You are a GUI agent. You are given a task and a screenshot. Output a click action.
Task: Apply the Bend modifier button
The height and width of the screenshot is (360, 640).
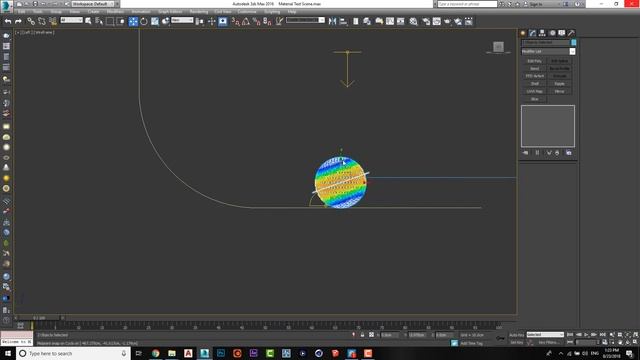tap(534, 69)
